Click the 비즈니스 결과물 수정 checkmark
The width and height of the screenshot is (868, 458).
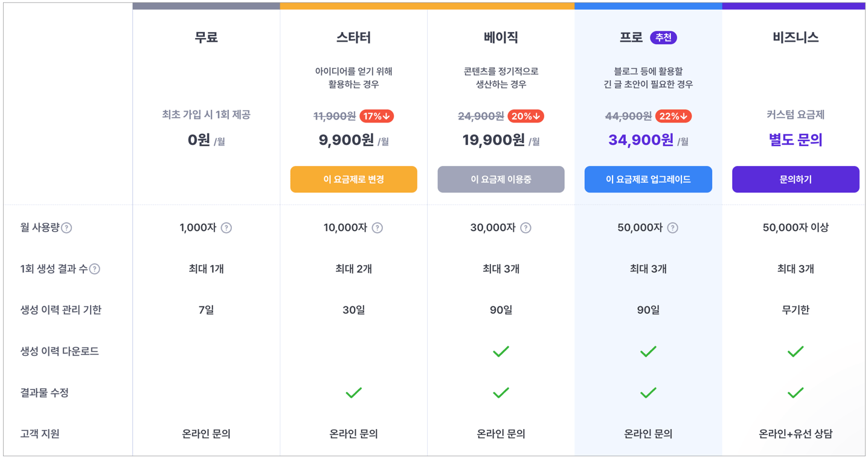(796, 393)
